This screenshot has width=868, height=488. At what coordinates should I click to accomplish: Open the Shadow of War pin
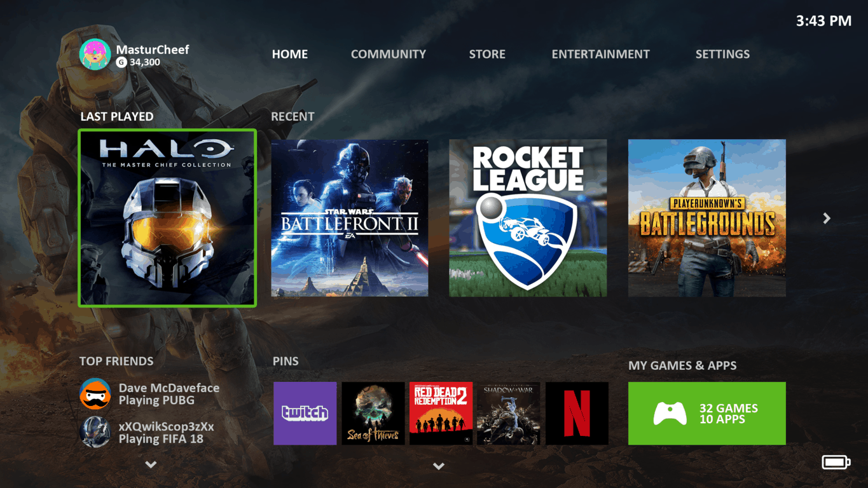(x=509, y=413)
